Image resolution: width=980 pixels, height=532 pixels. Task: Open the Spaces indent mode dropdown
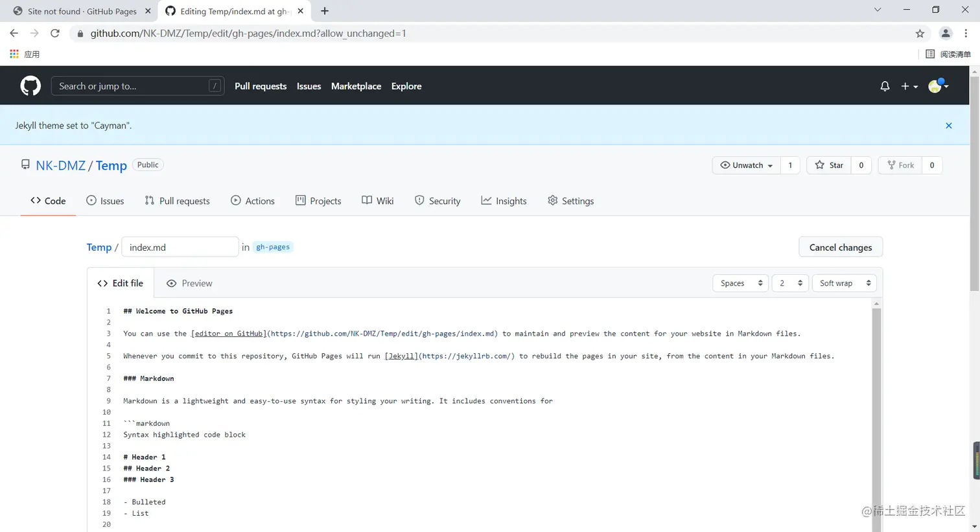(x=741, y=283)
